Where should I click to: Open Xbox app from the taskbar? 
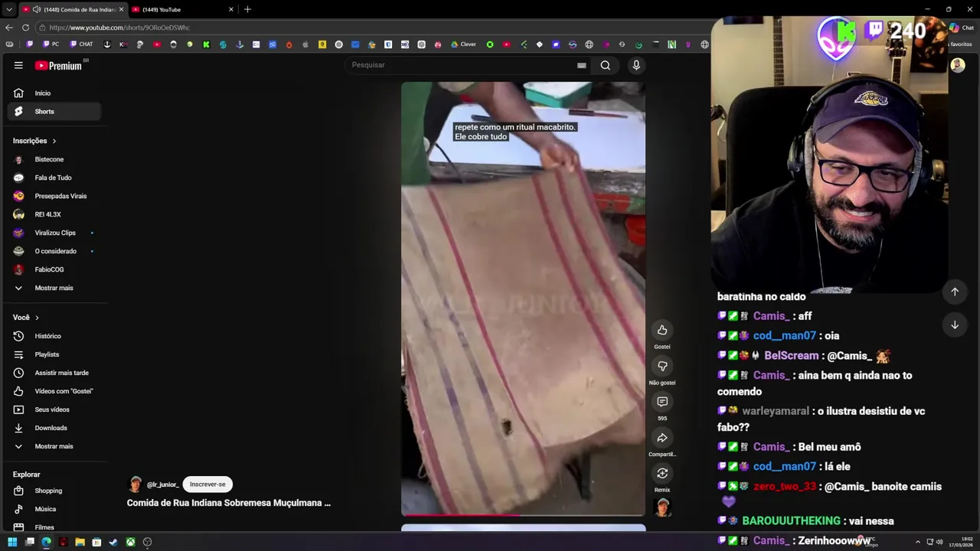[x=131, y=542]
